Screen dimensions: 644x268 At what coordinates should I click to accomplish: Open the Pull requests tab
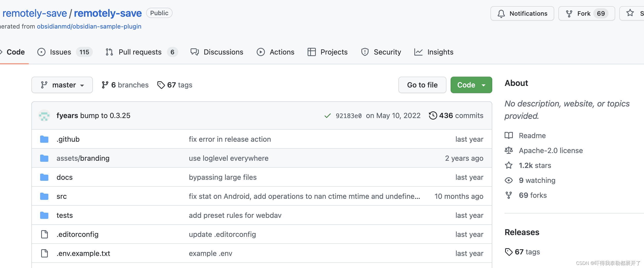coord(141,52)
